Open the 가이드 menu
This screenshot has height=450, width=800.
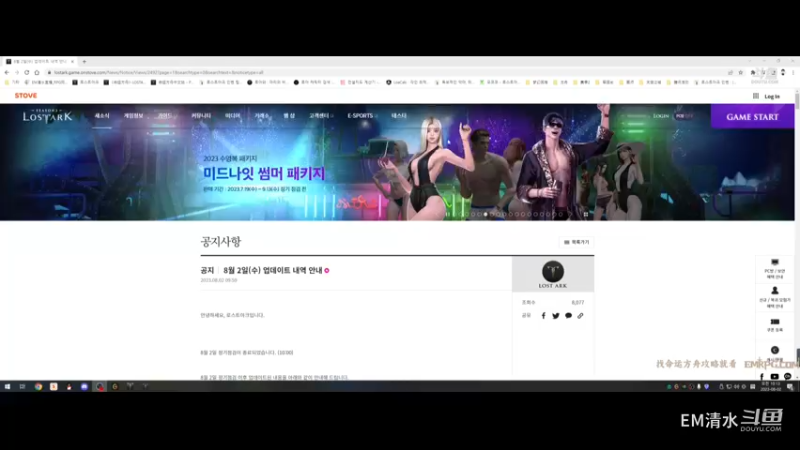pos(165,116)
